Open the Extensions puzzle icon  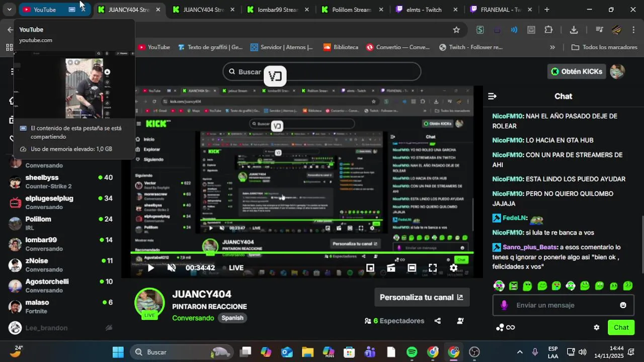548,30
